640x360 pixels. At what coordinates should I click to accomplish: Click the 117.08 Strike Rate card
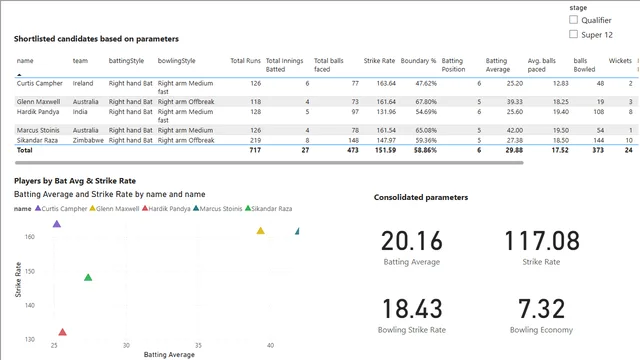click(542, 247)
